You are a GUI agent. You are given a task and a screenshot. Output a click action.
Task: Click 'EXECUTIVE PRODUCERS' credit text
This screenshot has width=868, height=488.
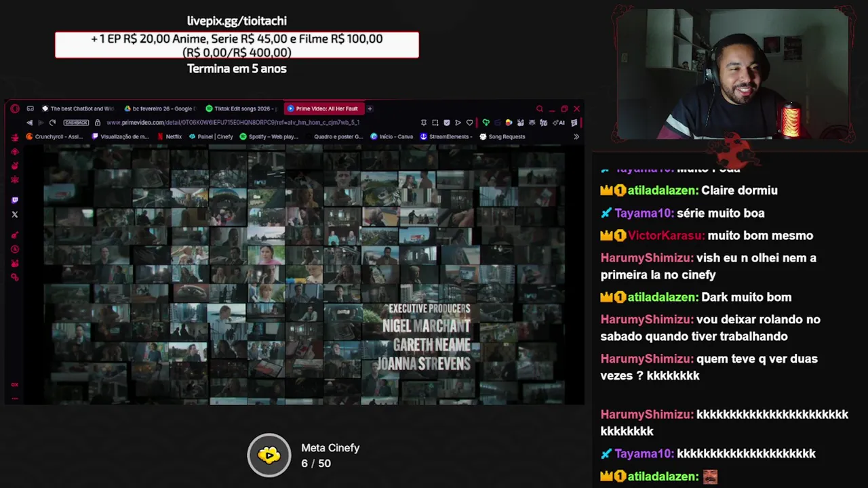tap(429, 308)
